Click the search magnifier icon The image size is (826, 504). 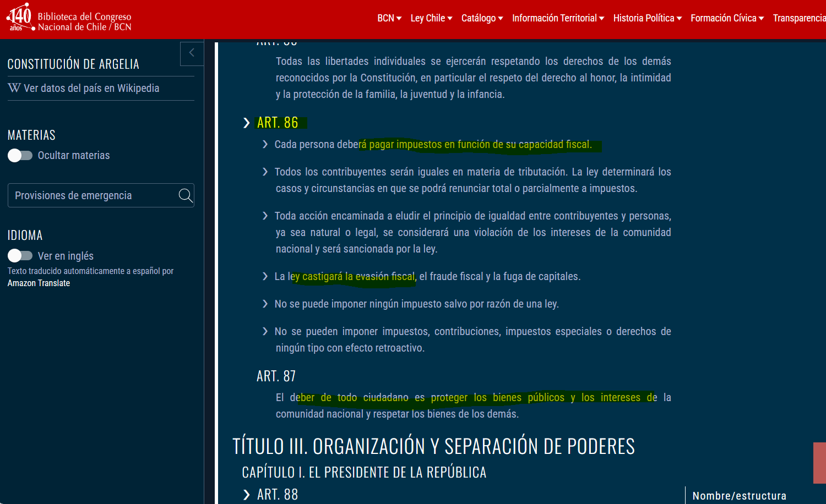tap(186, 195)
